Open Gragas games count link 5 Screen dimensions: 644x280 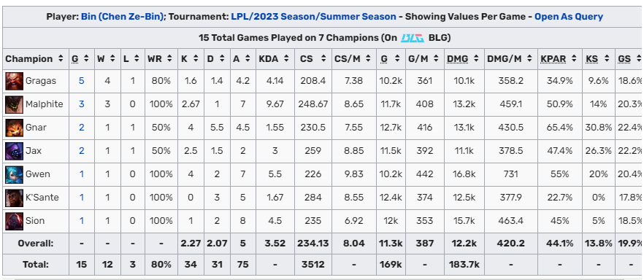81,81
